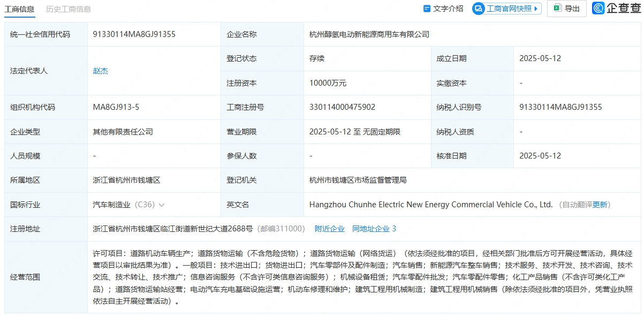This screenshot has width=644, height=316.
Task: Click the 登记机关 label cell
Action: coord(262,180)
